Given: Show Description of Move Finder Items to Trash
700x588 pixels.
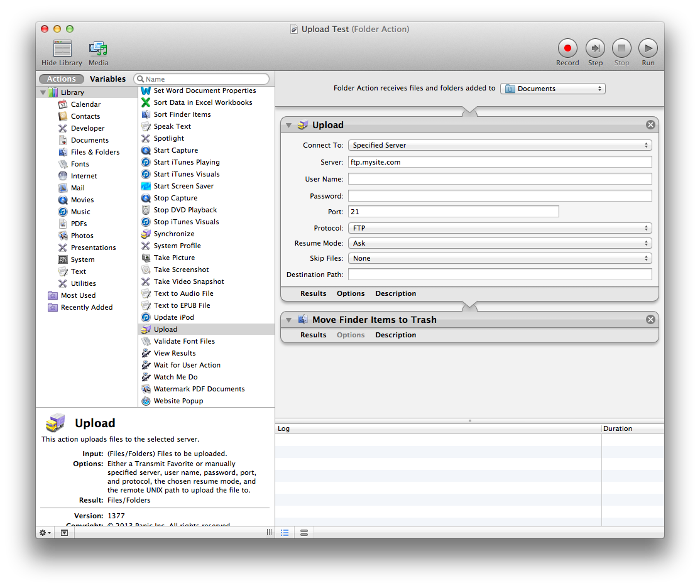Looking at the screenshot, I should (x=395, y=335).
